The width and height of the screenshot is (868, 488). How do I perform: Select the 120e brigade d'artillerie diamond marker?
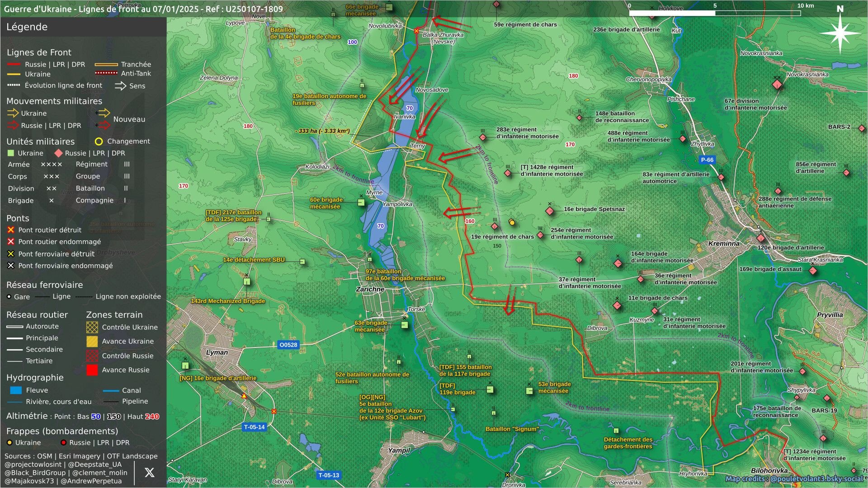(761, 238)
